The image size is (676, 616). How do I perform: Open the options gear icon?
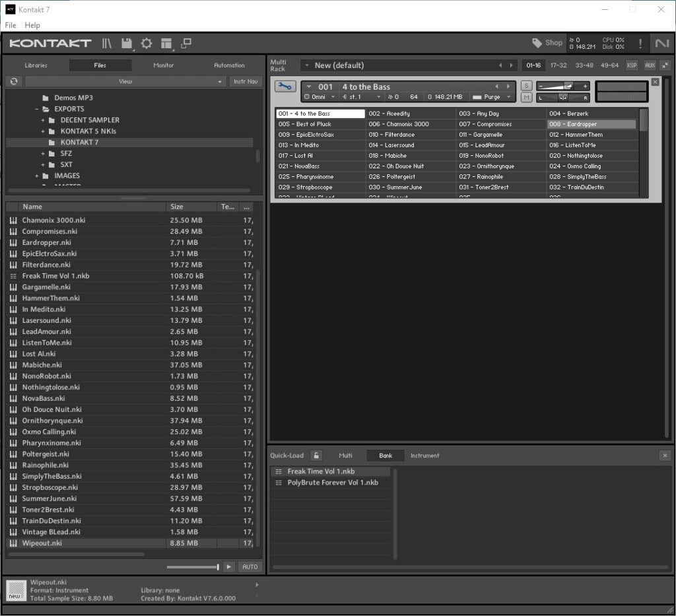click(147, 44)
